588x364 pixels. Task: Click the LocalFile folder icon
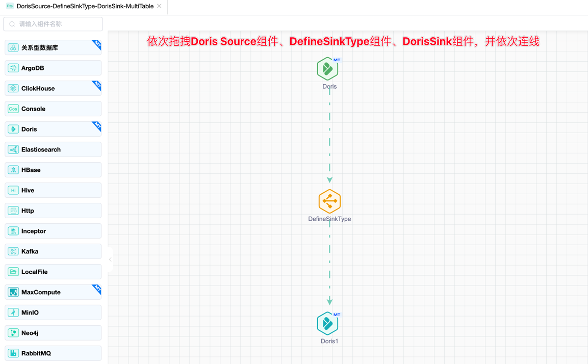13,272
